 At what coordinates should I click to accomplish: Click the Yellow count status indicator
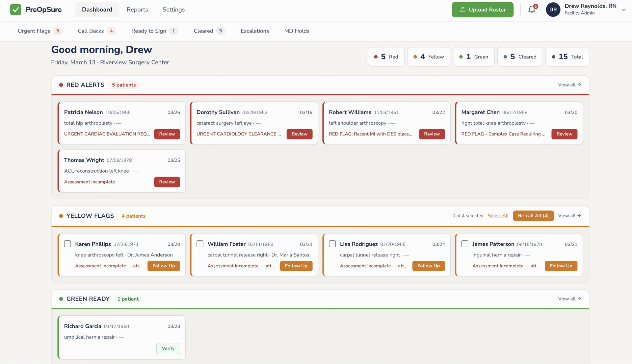pyautogui.click(x=428, y=57)
